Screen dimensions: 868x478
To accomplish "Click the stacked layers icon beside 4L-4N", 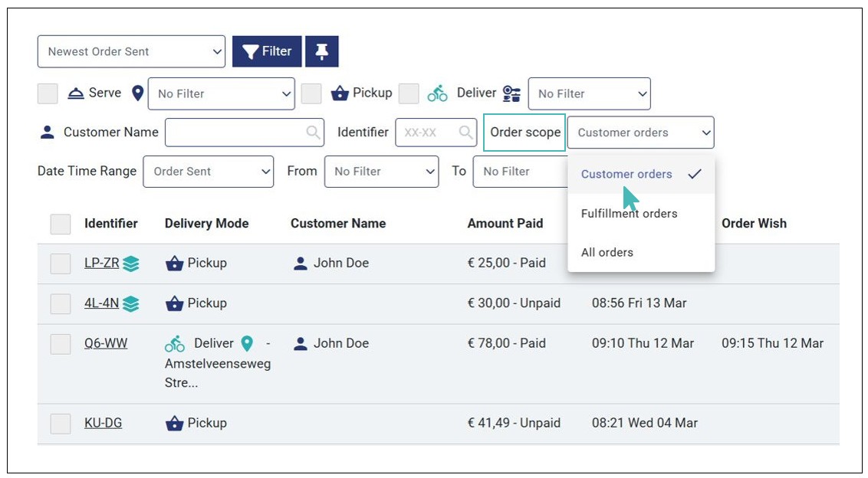I will 131,303.
